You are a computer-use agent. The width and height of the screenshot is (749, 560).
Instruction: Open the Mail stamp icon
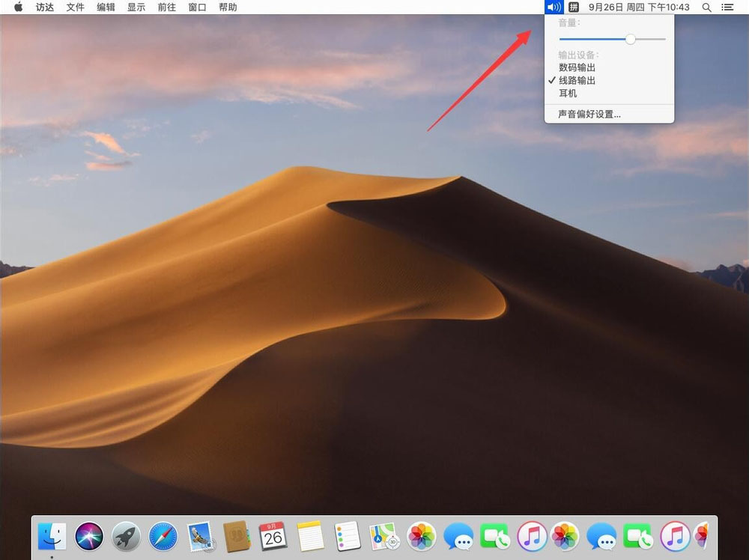pos(200,536)
